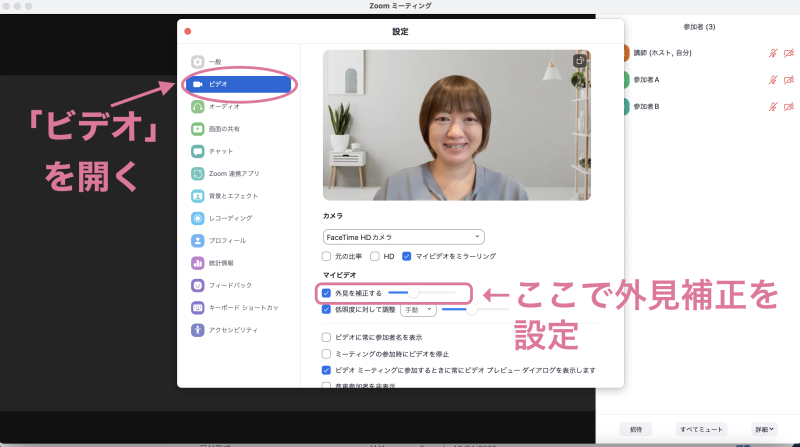
Task: Select participant 参加者 B in list
Action: (x=646, y=107)
